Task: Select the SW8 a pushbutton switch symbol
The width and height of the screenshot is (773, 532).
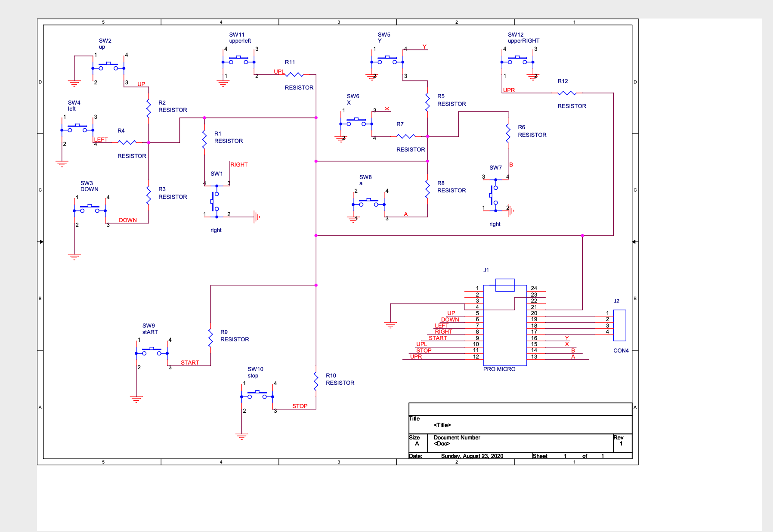Action: pos(369,203)
